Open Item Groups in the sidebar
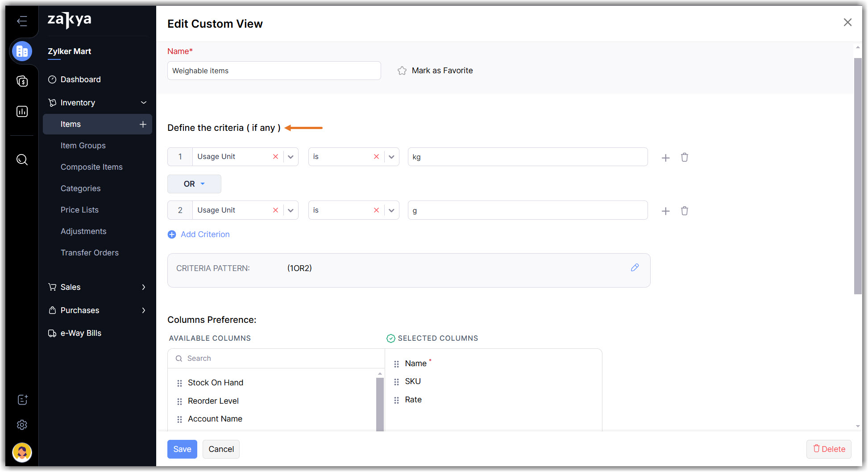The width and height of the screenshot is (868, 472). (x=83, y=146)
